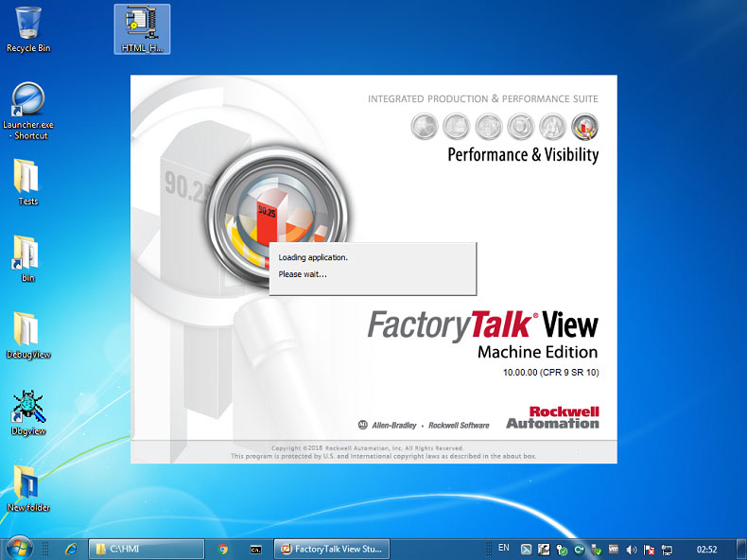Select the bin shortcut folder
The image size is (747, 560).
coord(28,259)
